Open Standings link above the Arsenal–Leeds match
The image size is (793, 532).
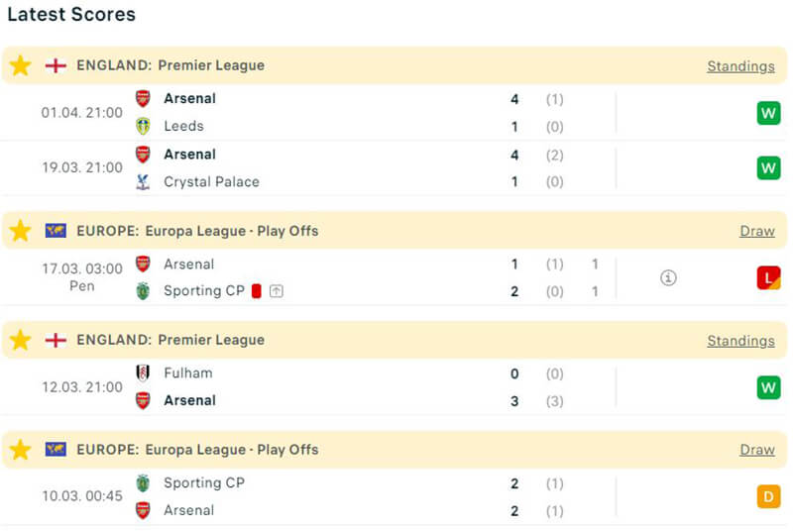pyautogui.click(x=740, y=66)
